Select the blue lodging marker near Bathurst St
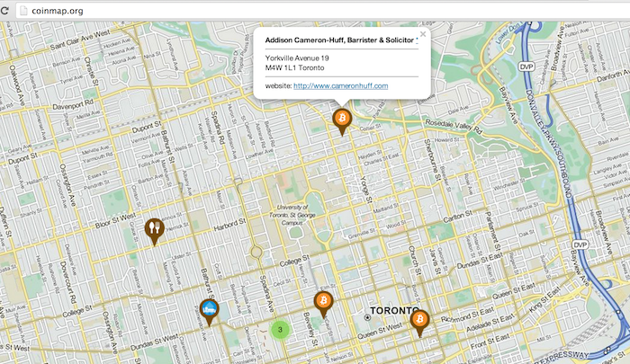This screenshot has width=630, height=364. pyautogui.click(x=209, y=312)
